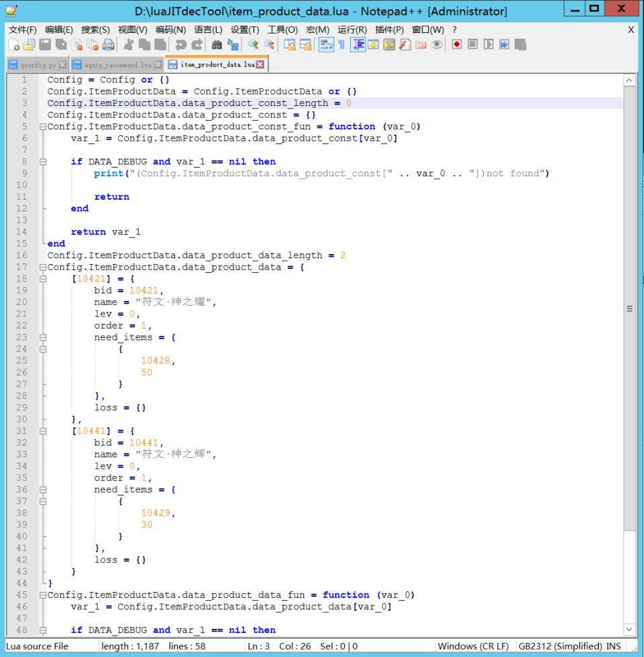Click the GB2312 (Simplified) encoding status
The width and height of the screenshot is (644, 657).
pos(560,646)
